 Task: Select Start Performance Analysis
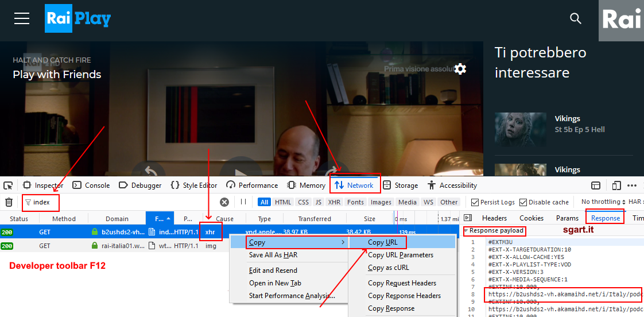coord(292,296)
